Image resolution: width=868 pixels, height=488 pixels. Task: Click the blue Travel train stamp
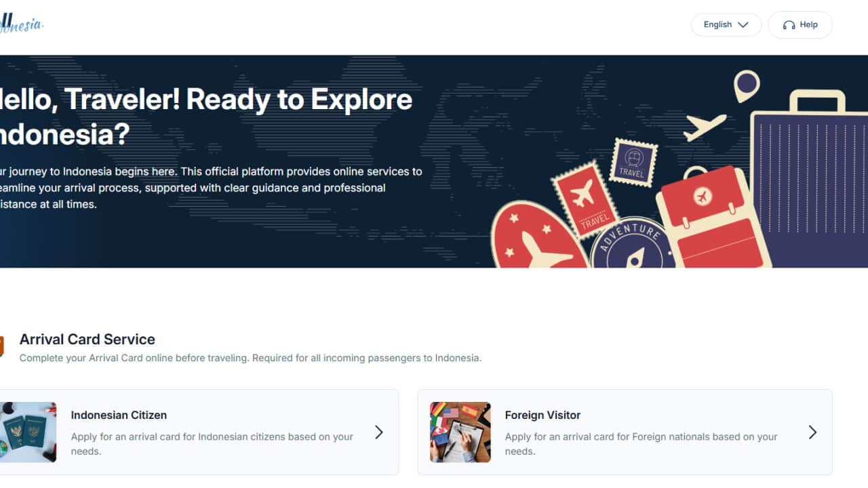(633, 163)
